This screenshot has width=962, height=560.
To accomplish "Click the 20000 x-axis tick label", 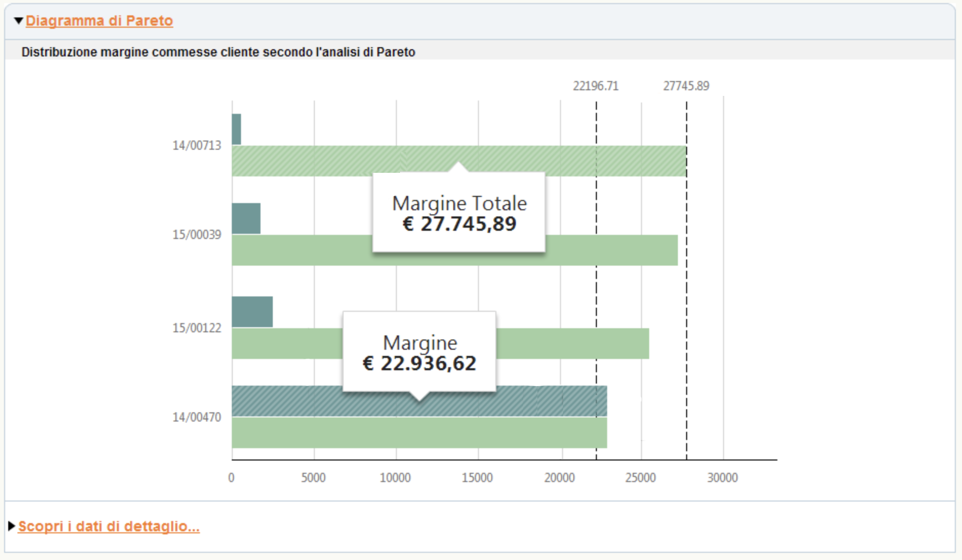I will pos(559,478).
